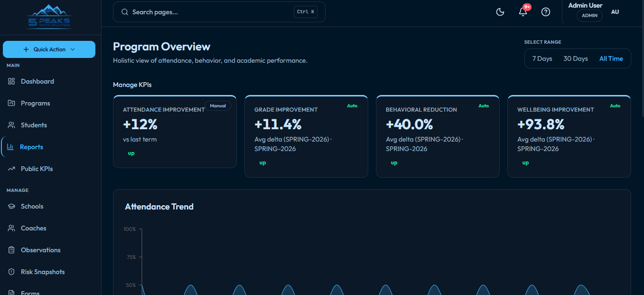Click the Manual badge on Attendance Improvement
Viewport: 644px width, 295px height.
(x=218, y=105)
